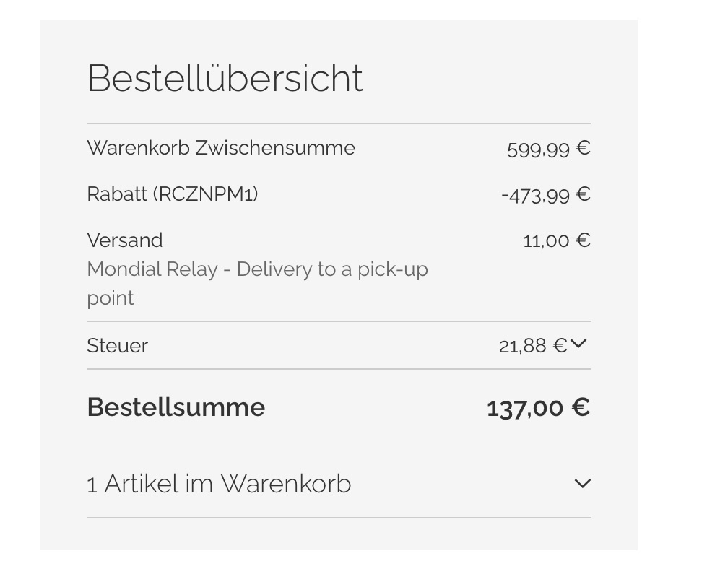Click the 1 Artikel im Warenkorb label
This screenshot has height=582, width=728.
coord(219,484)
